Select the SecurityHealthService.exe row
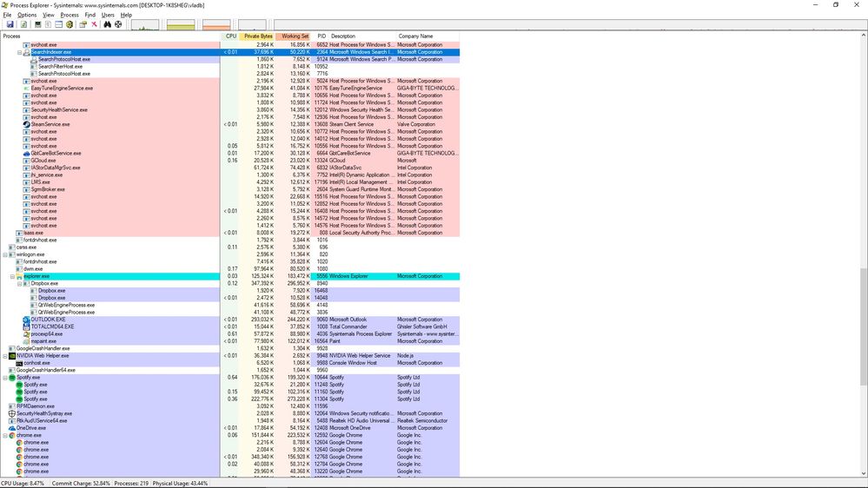 (229, 109)
